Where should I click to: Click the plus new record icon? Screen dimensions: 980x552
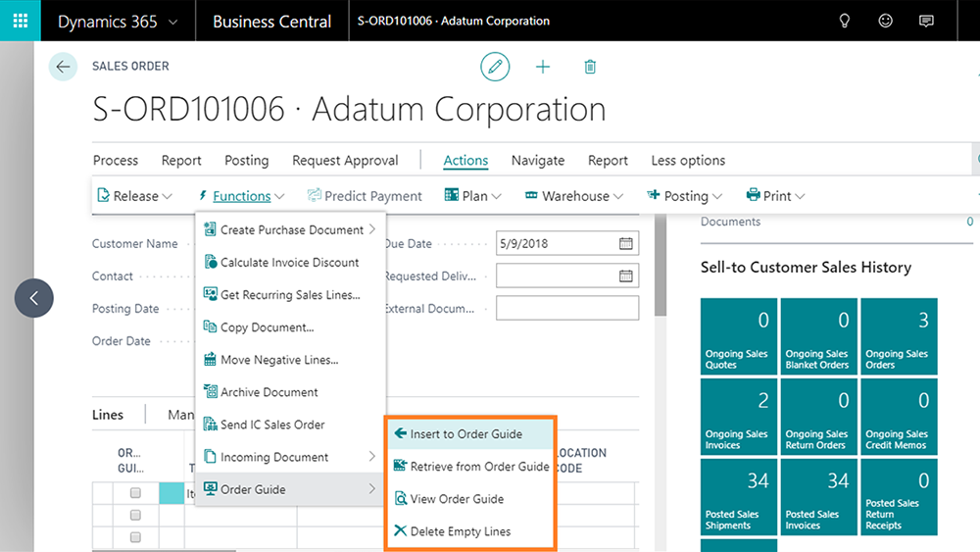[x=543, y=67]
